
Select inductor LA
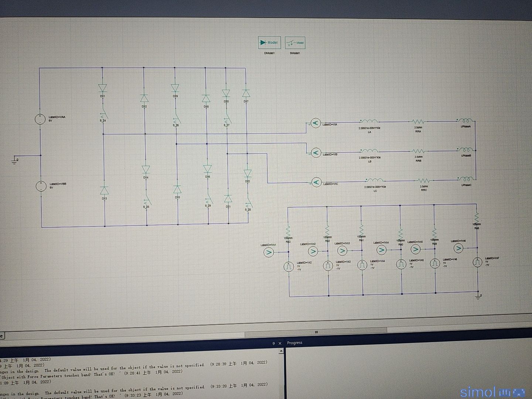point(369,121)
